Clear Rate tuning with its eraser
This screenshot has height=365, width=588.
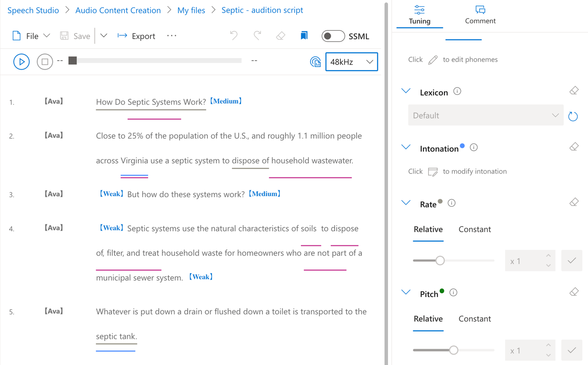[x=574, y=202]
